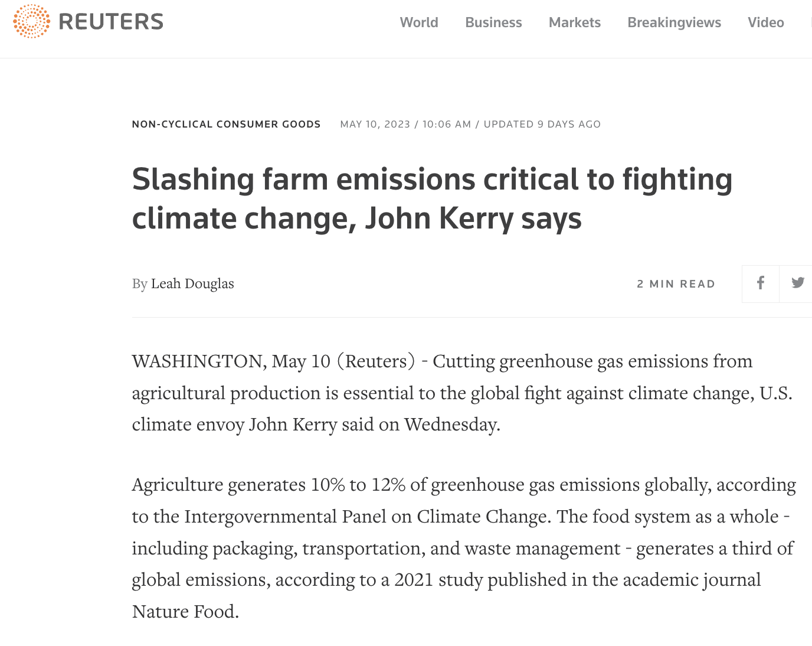Navigate to Breakingviews
This screenshot has height=646, width=812.
click(x=674, y=22)
